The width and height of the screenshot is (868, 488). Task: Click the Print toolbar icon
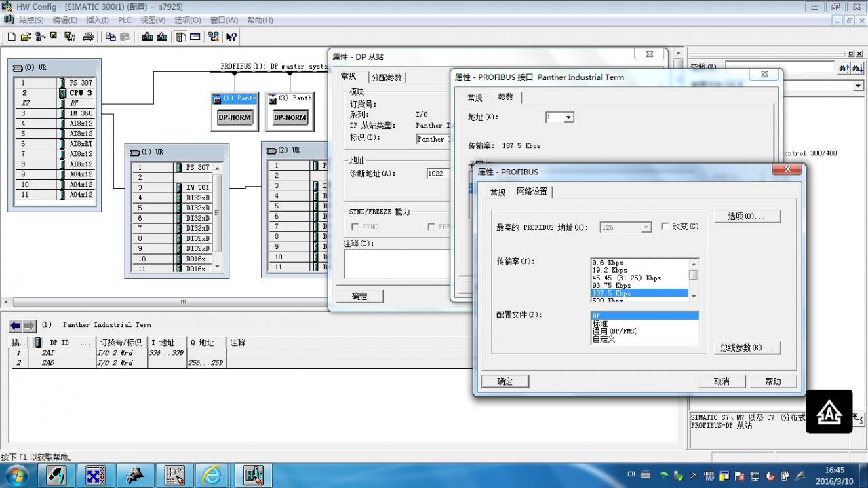click(x=88, y=37)
